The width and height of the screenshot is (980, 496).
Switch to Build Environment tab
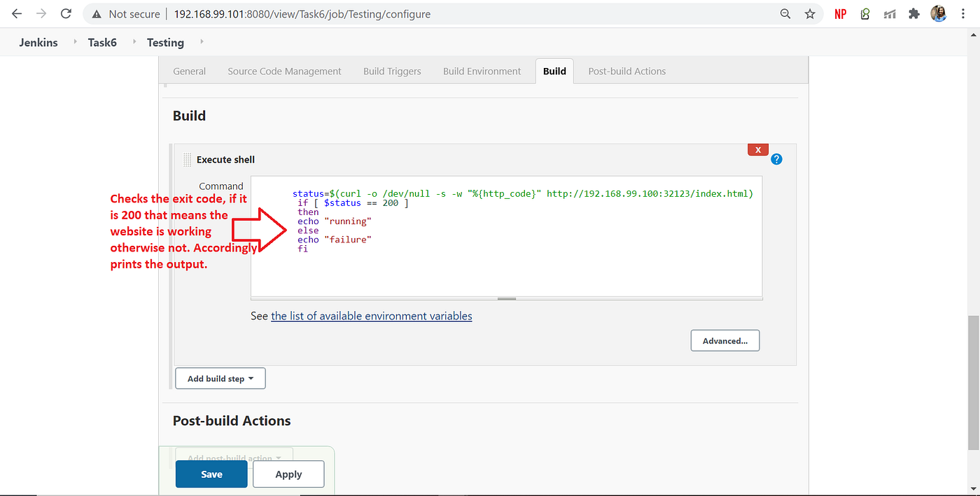coord(482,71)
